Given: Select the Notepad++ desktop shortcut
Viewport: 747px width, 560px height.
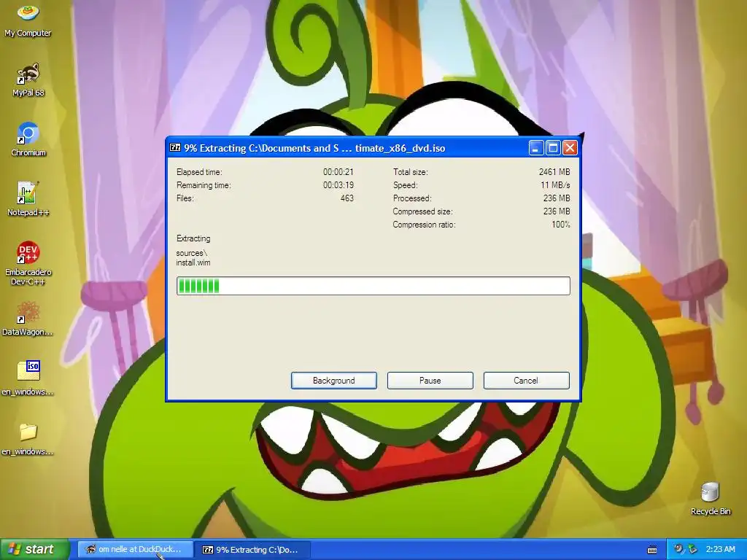Looking at the screenshot, I should point(28,199).
